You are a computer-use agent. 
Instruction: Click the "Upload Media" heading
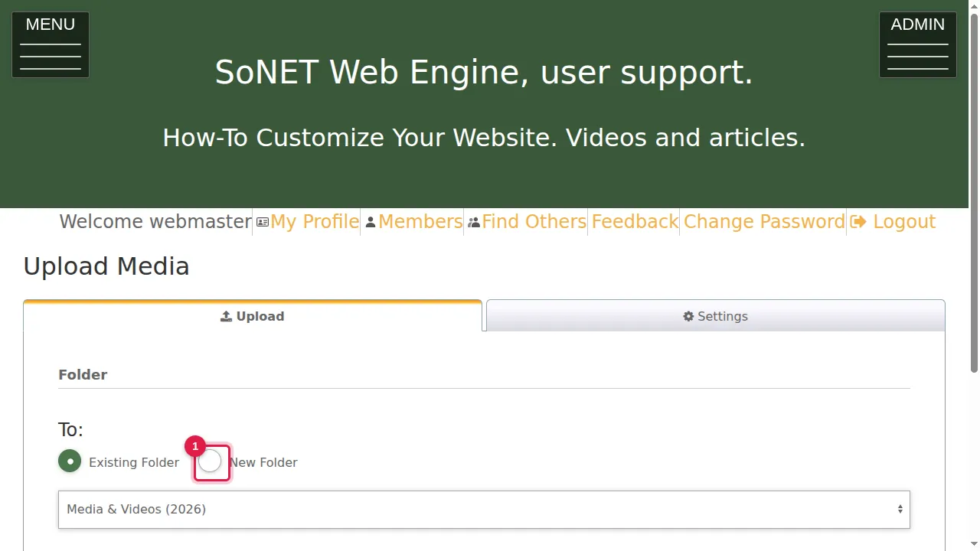[x=106, y=266]
